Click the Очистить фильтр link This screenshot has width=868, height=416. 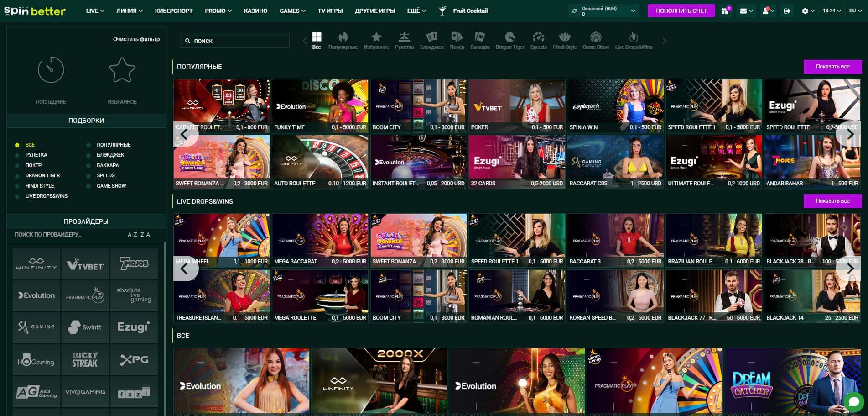[x=136, y=39]
